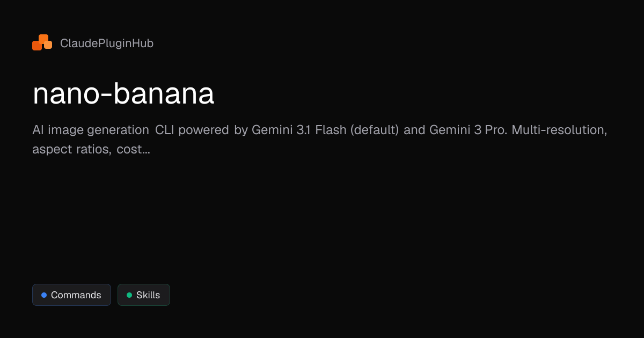Open the nano-banana plugin title
Image resolution: width=644 pixels, height=338 pixels.
(x=123, y=94)
